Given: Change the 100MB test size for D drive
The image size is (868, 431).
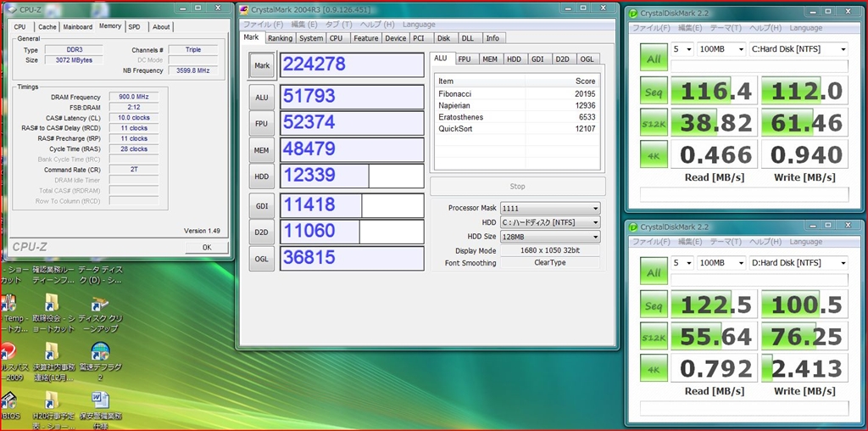Looking at the screenshot, I should point(721,263).
